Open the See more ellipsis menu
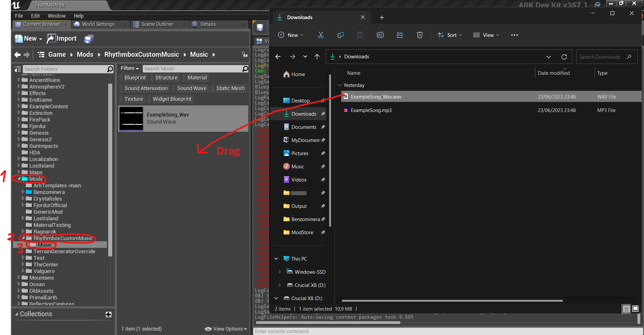The height and width of the screenshot is (335, 644). click(514, 35)
